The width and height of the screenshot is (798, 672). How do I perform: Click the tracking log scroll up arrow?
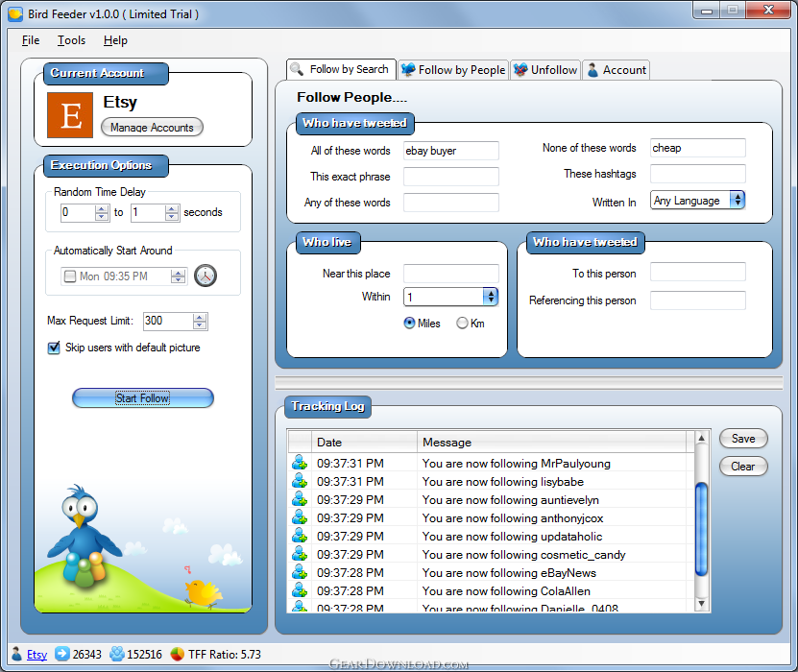pos(701,438)
